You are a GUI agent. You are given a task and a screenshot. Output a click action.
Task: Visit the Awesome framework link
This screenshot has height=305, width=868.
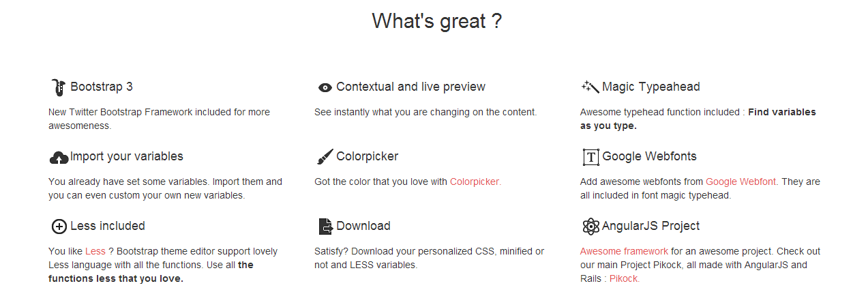pyautogui.click(x=625, y=251)
